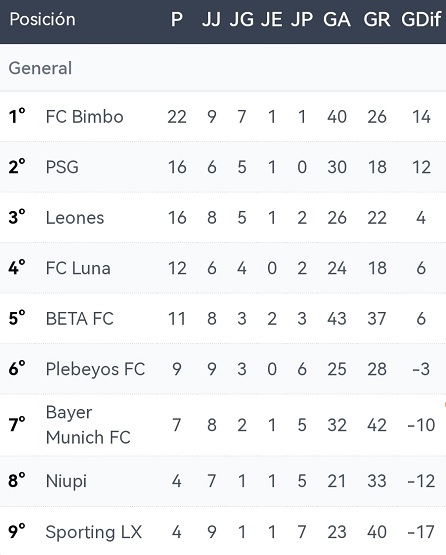Select the GR goals against header
Image resolution: width=446 pixels, height=555 pixels.
click(377, 19)
